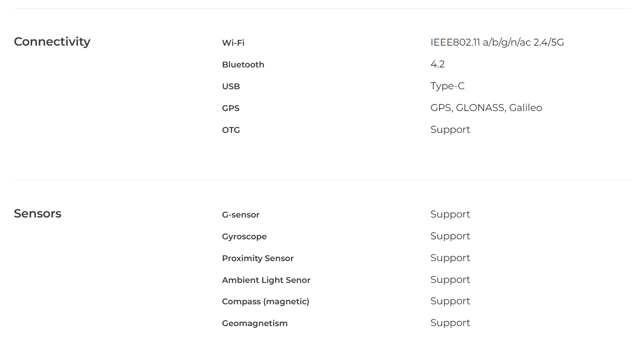
Task: Select the Bluetooth label
Action: point(243,65)
